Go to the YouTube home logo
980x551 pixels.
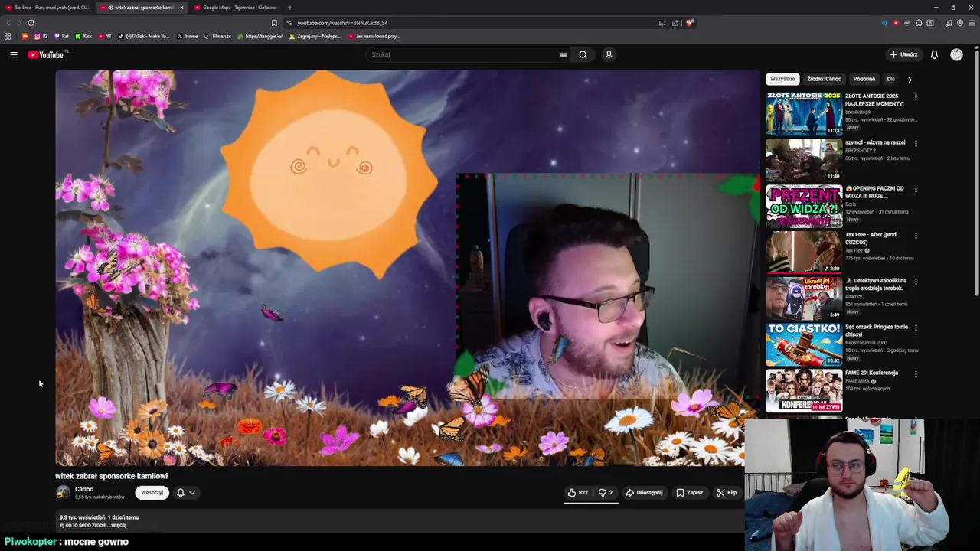click(47, 54)
